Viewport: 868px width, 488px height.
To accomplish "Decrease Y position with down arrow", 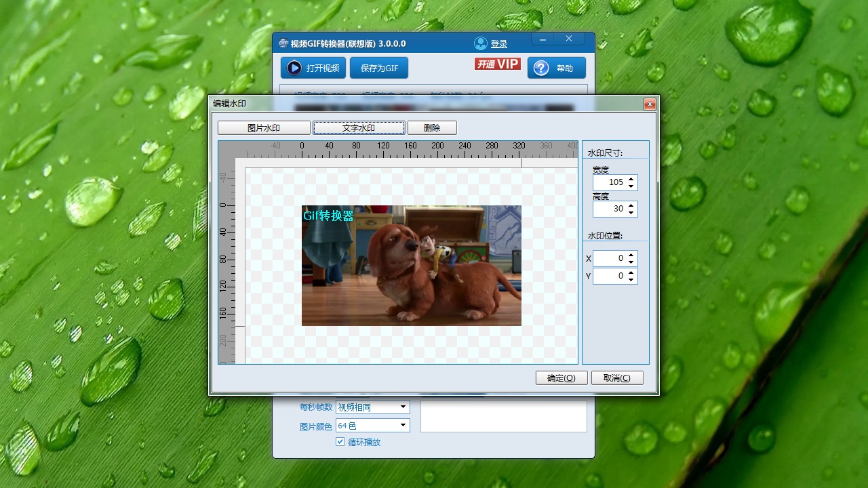I will tap(631, 279).
